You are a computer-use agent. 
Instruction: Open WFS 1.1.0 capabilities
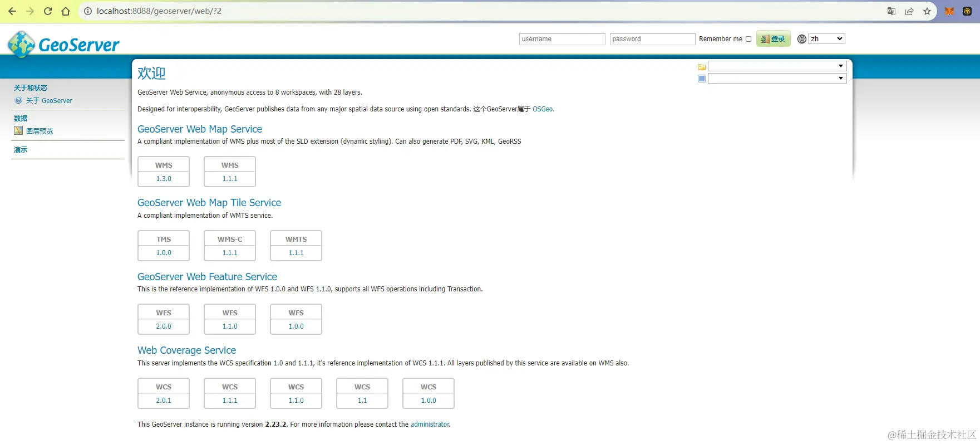tap(230, 326)
